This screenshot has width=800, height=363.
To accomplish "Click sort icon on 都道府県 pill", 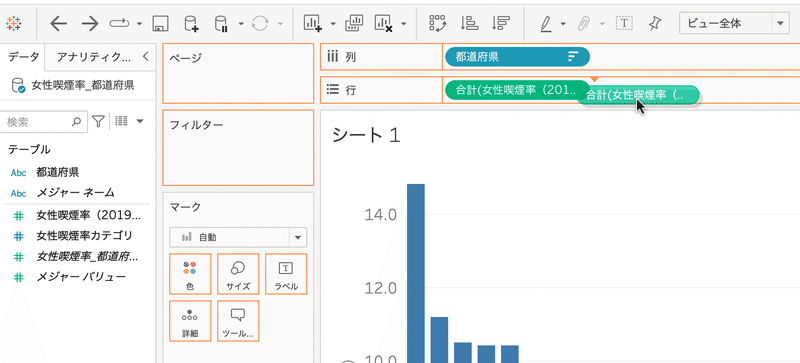I will click(x=573, y=57).
